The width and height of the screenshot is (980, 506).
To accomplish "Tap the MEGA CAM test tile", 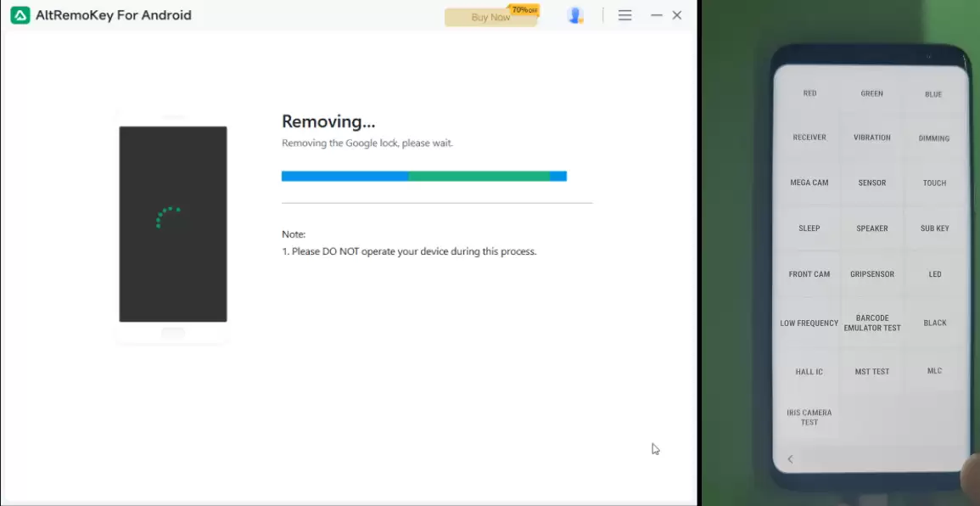I will (x=809, y=183).
